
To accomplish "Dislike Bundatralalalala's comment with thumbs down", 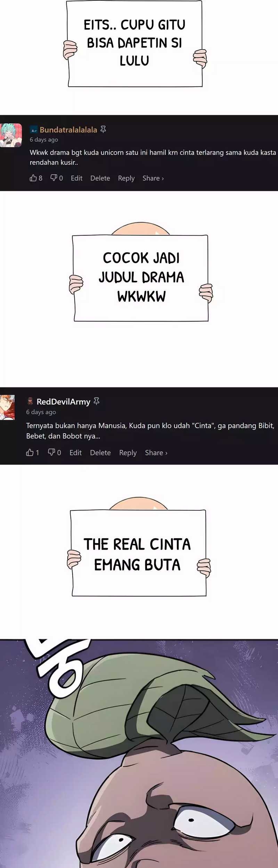I will pyautogui.click(x=54, y=178).
